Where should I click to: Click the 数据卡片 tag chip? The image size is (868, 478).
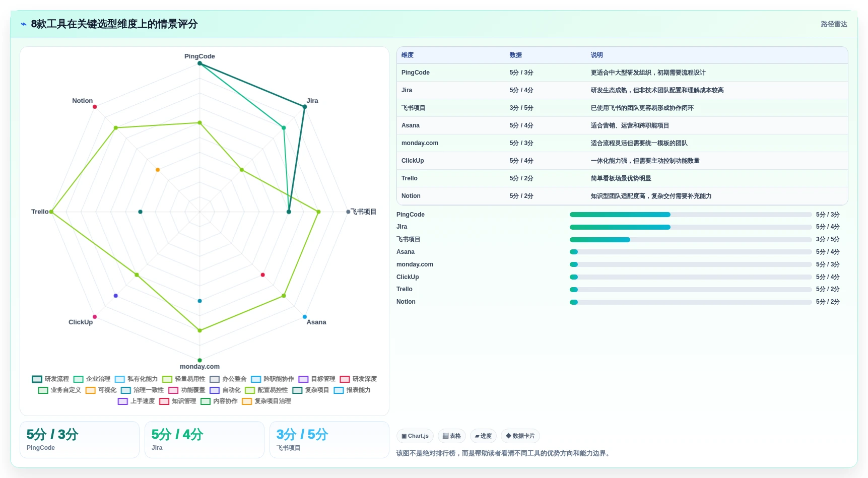click(520, 436)
